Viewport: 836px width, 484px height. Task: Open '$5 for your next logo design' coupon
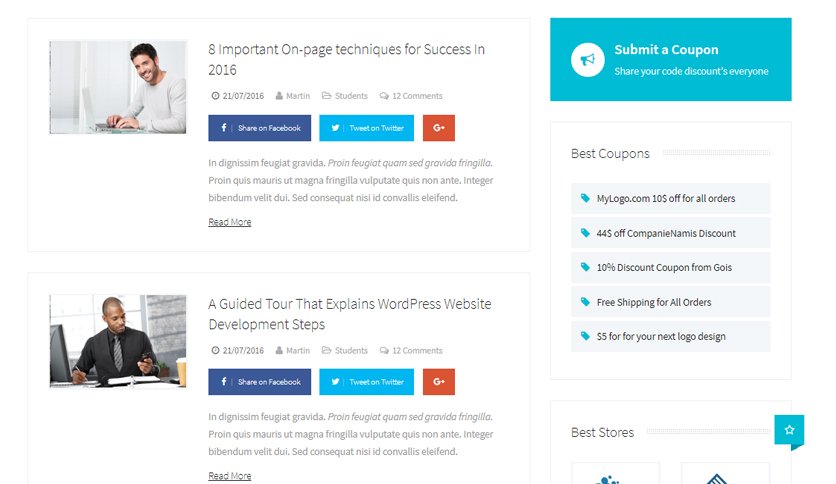click(671, 336)
